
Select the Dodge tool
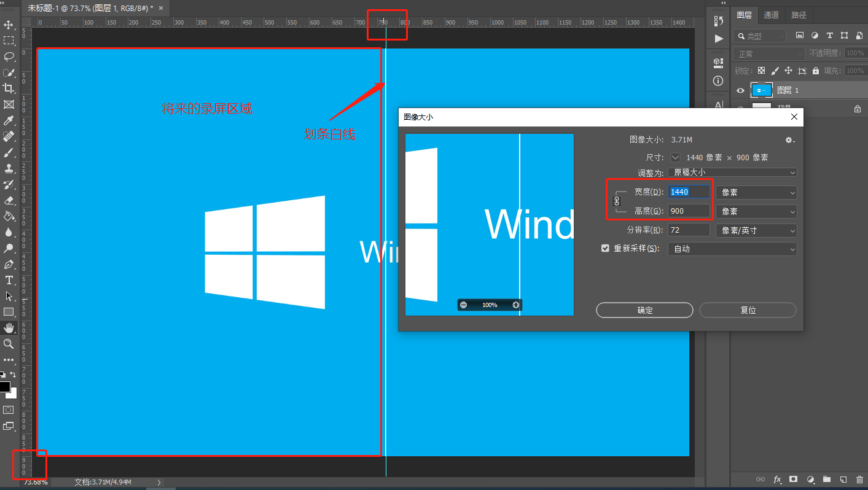9,248
